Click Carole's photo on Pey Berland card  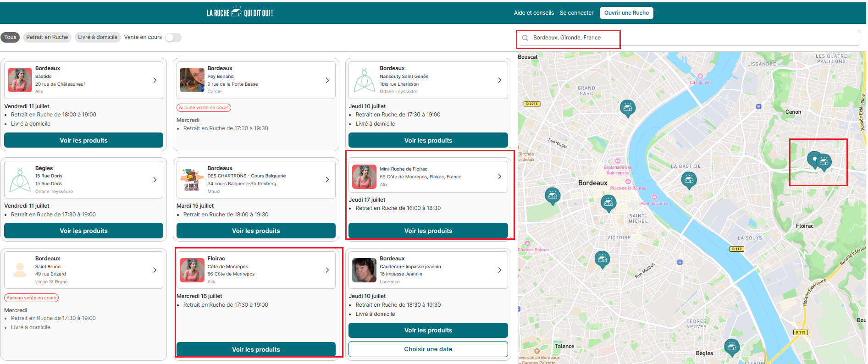[192, 80]
